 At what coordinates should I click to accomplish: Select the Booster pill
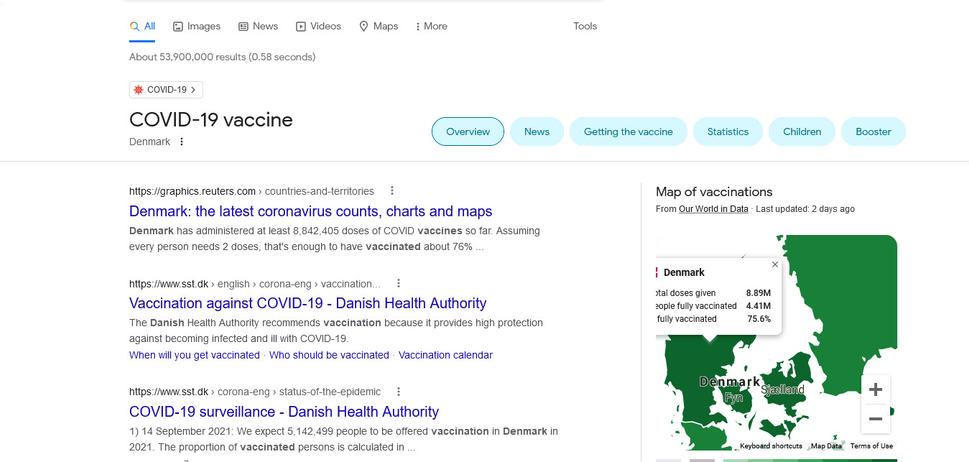click(873, 132)
